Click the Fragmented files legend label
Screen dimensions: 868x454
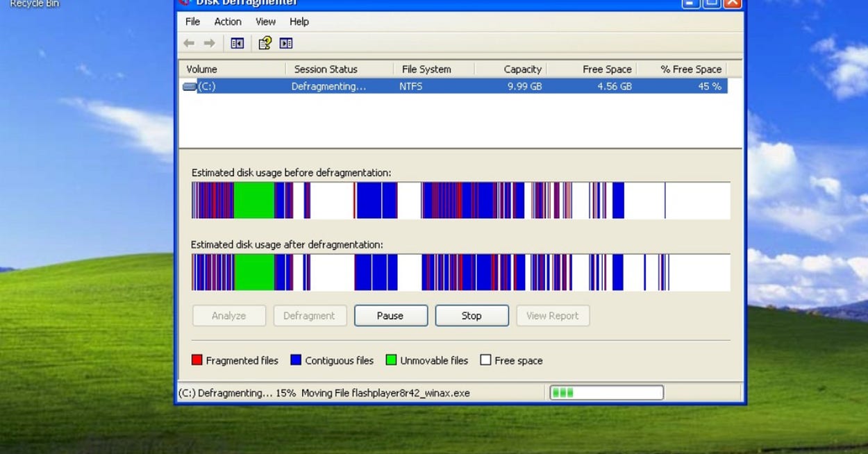[242, 360]
